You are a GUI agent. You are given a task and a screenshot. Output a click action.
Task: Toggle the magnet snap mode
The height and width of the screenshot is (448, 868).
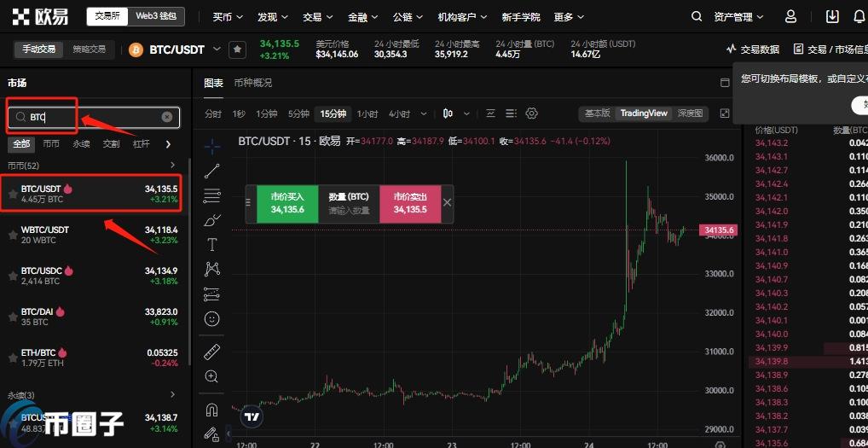211,410
